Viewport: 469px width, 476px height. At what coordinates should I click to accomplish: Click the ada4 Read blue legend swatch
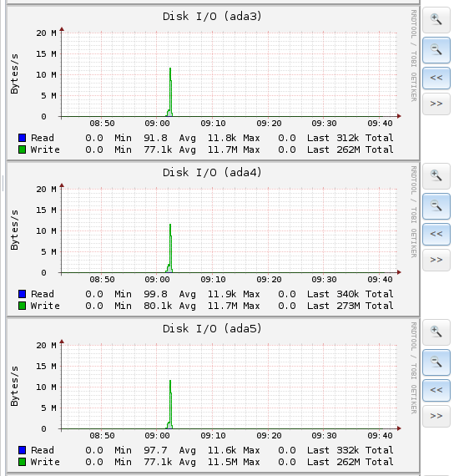pyautogui.click(x=22, y=294)
